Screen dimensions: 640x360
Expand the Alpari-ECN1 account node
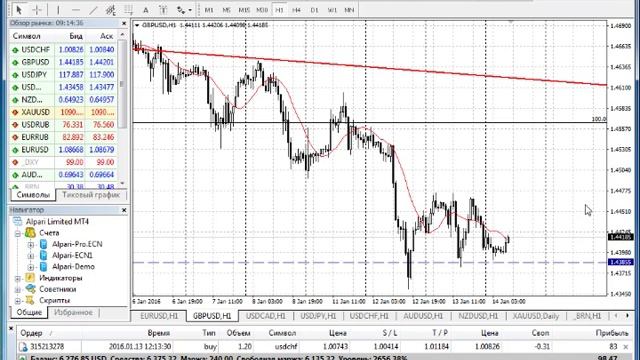point(31,256)
